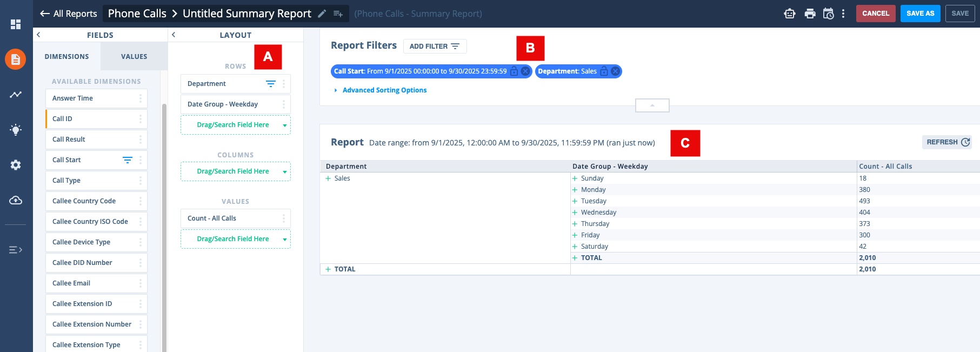The width and height of the screenshot is (980, 352).
Task: Expand the Sunday row
Action: pyautogui.click(x=575, y=178)
